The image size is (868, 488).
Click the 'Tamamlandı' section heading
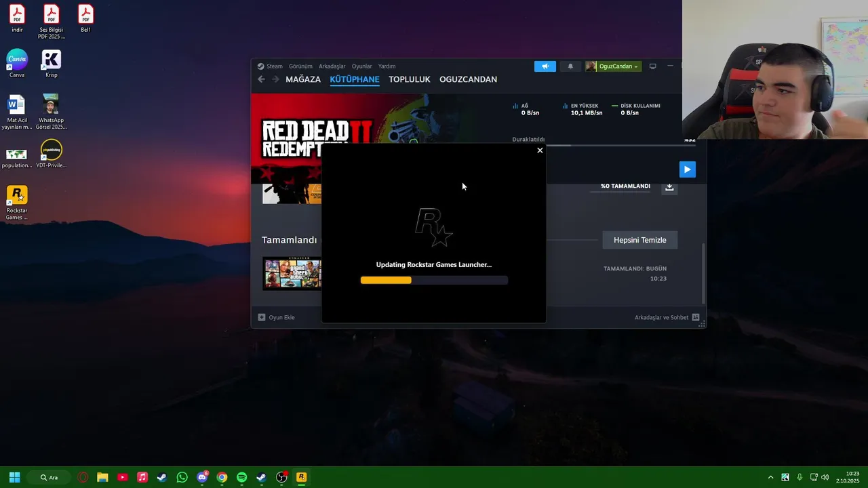[x=289, y=240]
